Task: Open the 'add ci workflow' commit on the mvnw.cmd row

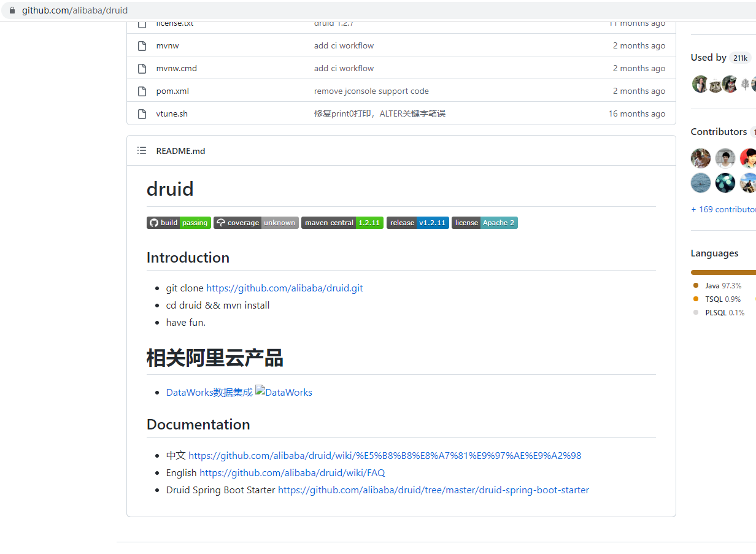Action: pos(344,69)
